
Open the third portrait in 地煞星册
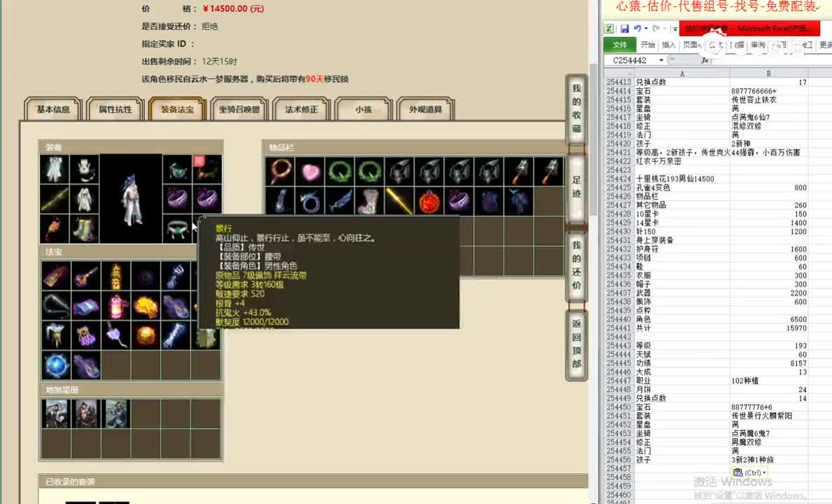tap(115, 414)
